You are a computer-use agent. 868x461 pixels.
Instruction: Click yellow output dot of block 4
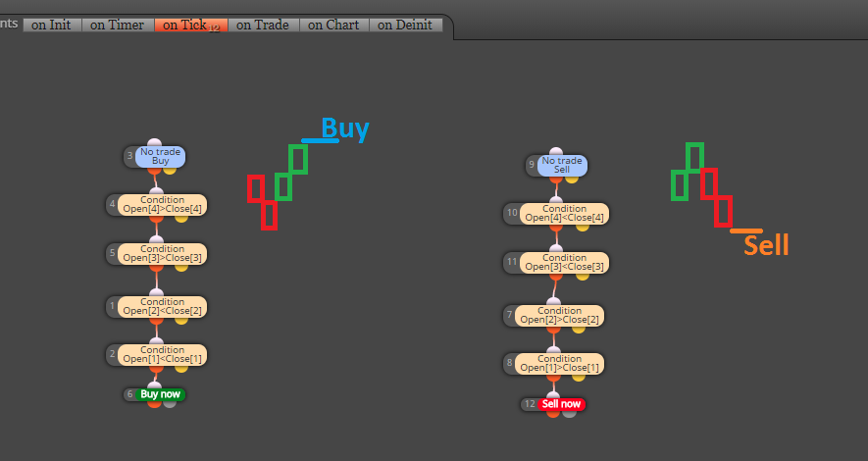[x=181, y=219]
